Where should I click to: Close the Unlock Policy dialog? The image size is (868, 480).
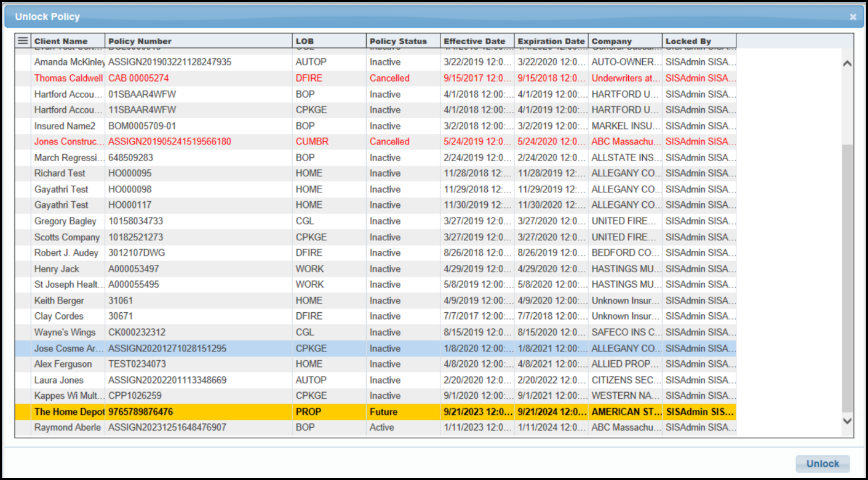853,17
